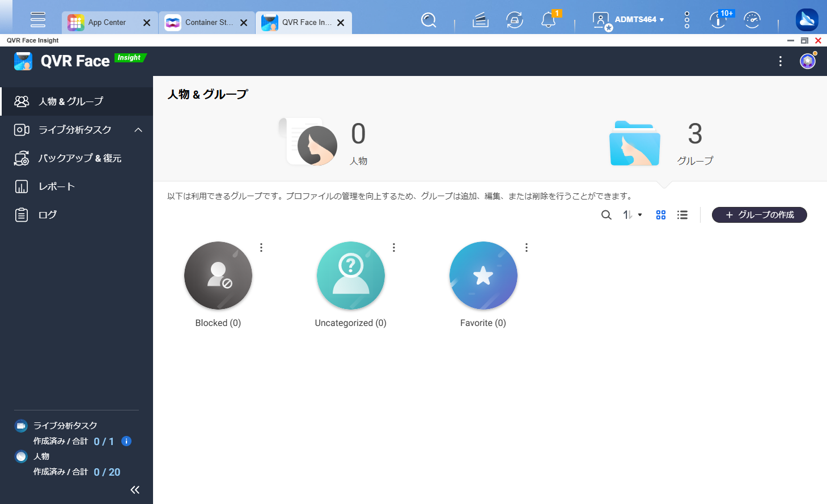Image resolution: width=827 pixels, height=504 pixels.
Task: Open the sort order dropdown
Action: (x=633, y=215)
